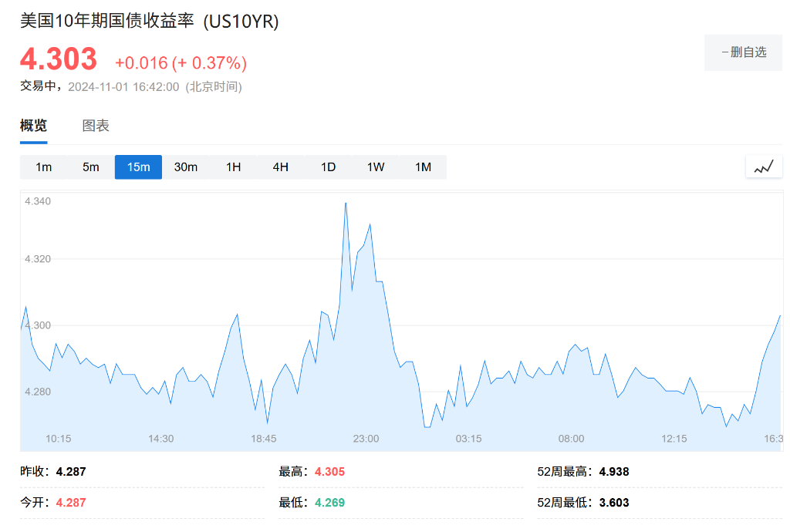Click the 10:15 time label on the axis
Image resolution: width=790 pixels, height=532 pixels.
(59, 438)
